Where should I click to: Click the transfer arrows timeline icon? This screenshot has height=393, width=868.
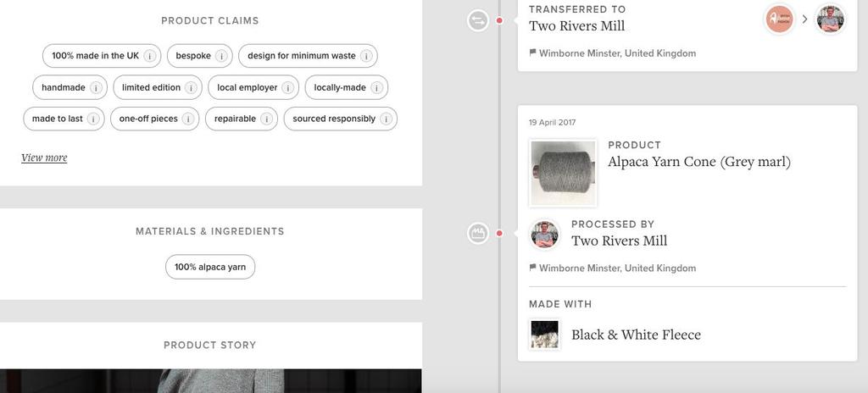(x=477, y=21)
